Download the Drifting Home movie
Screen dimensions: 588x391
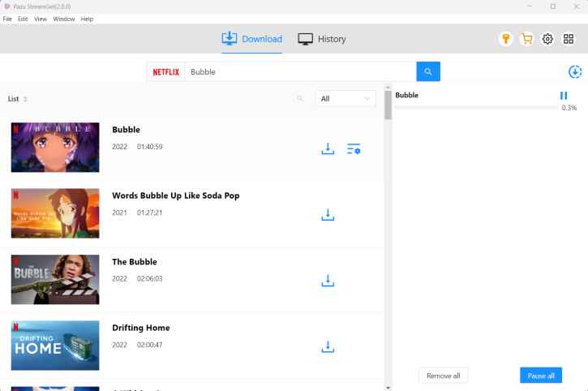pos(328,346)
